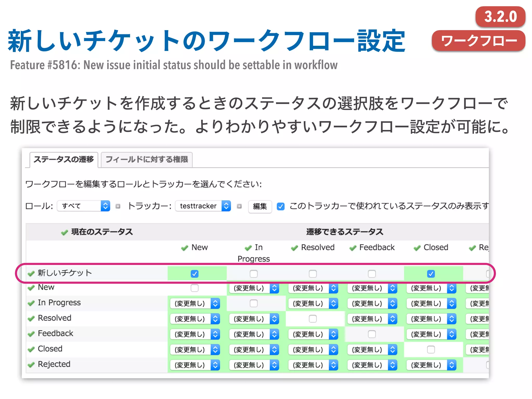
Task: Select the ステータスの遷移 tab
Action: pyautogui.click(x=64, y=159)
